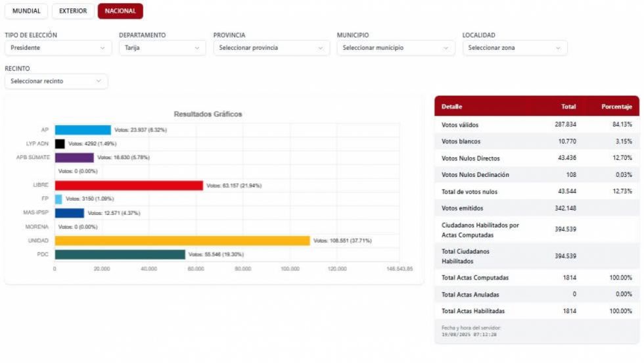Click the light blue AP bar
This screenshot has width=644, height=363.
[x=83, y=130]
